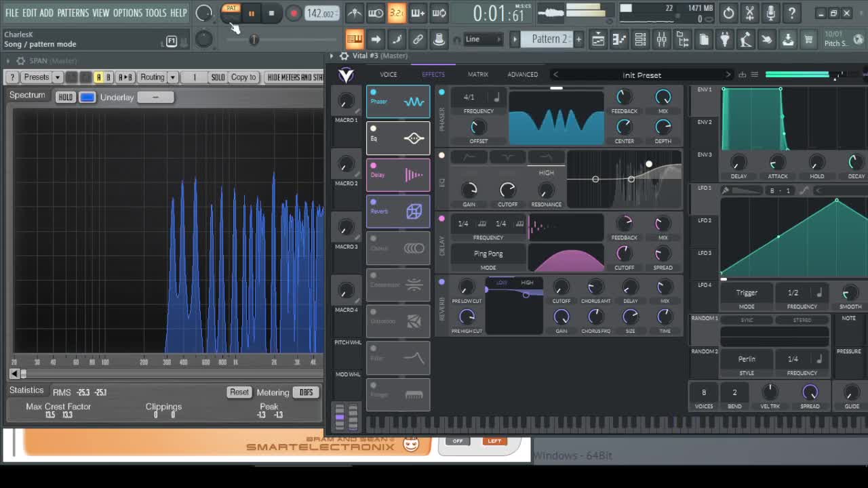
Task: Click the SOLO button in SPAN
Action: [x=218, y=77]
